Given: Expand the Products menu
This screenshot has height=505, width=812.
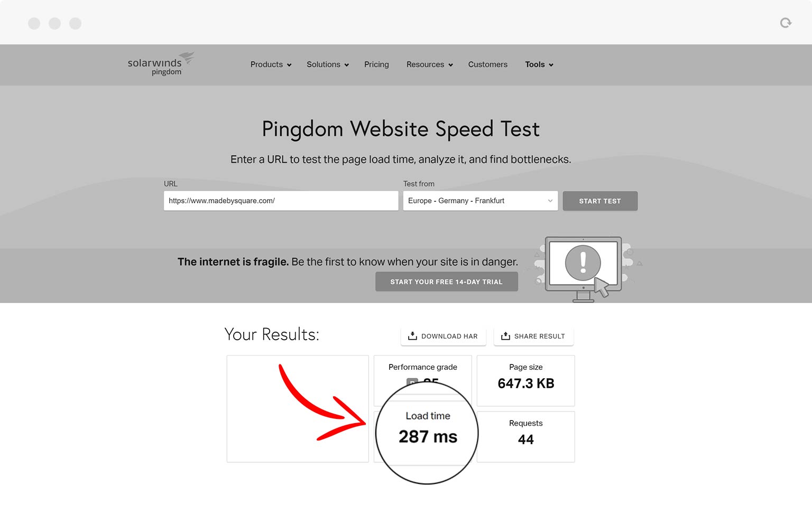Looking at the screenshot, I should click(271, 64).
